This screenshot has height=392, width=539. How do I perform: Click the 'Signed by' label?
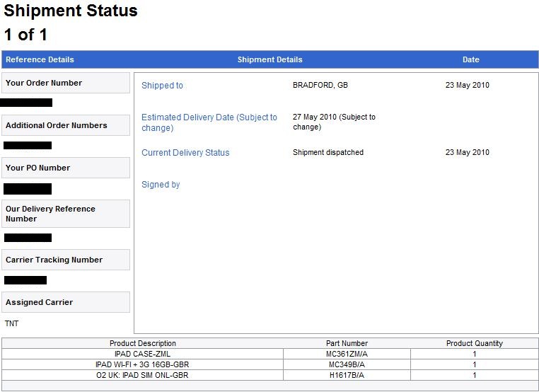161,185
